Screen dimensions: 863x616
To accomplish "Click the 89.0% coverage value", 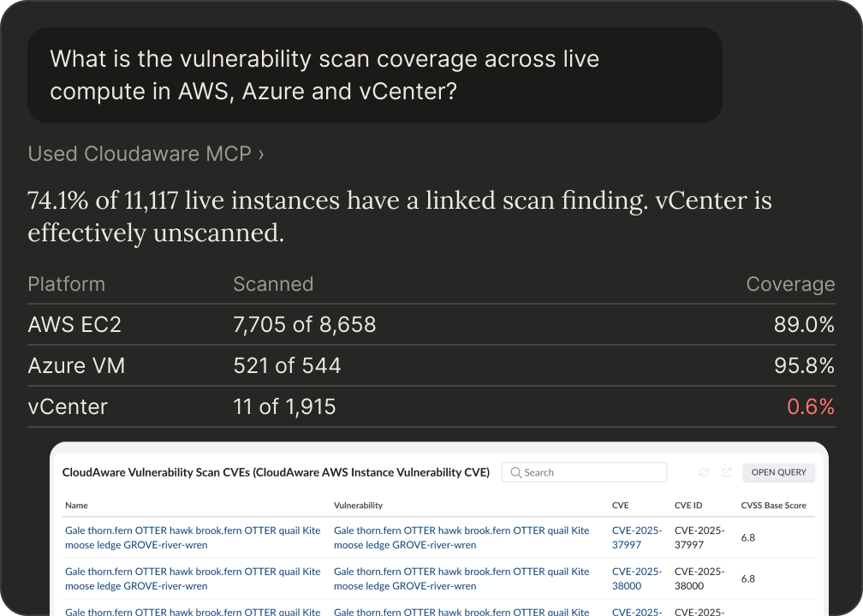I will tap(804, 324).
